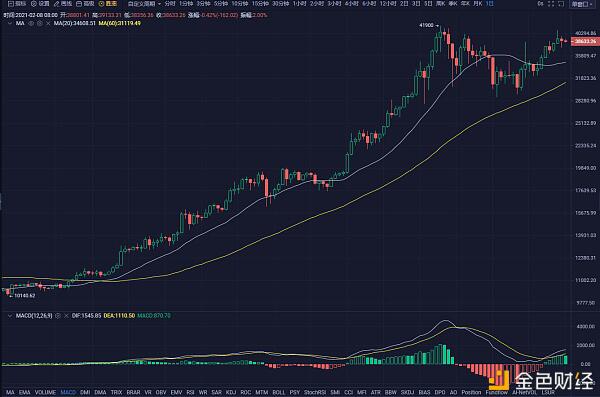Pick the 12小时 timeframe
Image resolution: width=600 pixels, height=397 pixels.
[x=388, y=4]
